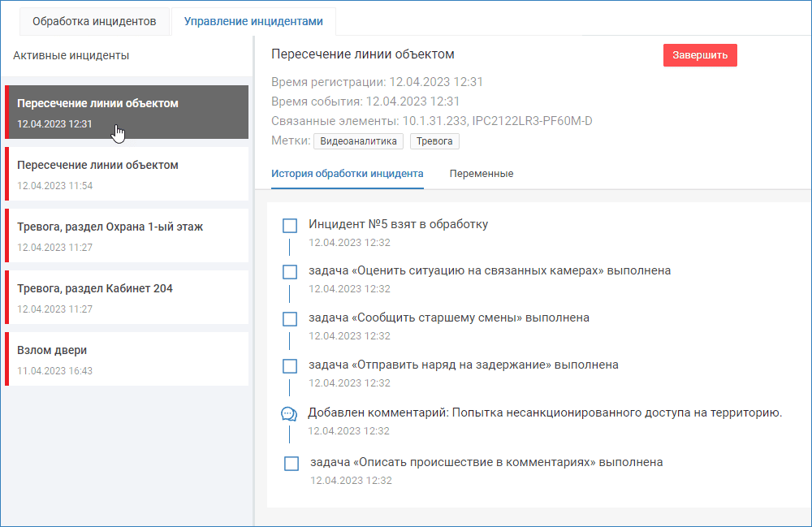Open the 'Переменные' tab
Screen dimensions: 812x527
[481, 174]
